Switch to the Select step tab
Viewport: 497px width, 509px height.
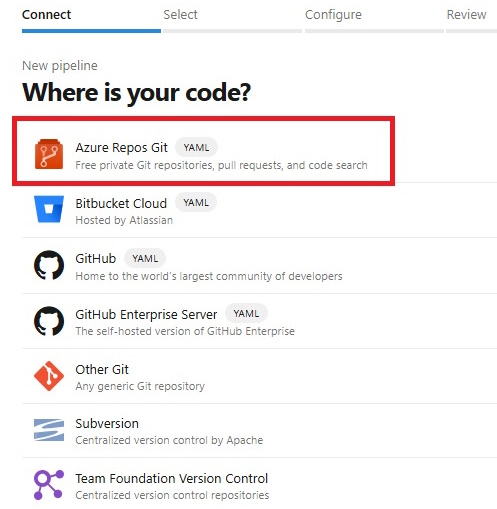(180, 15)
